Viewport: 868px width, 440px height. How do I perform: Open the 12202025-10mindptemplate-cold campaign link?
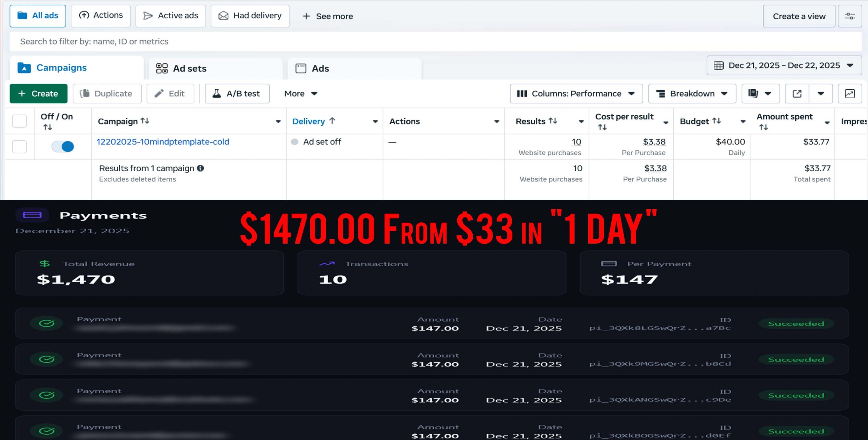[x=163, y=142]
